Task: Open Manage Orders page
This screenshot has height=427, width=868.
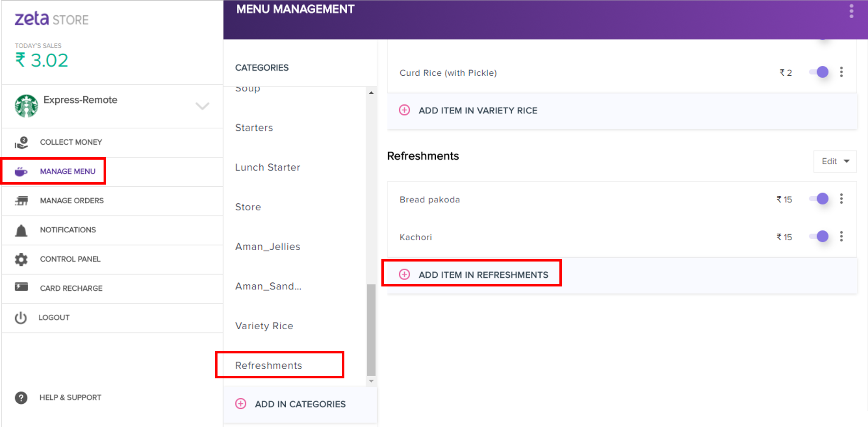Action: 112,201
